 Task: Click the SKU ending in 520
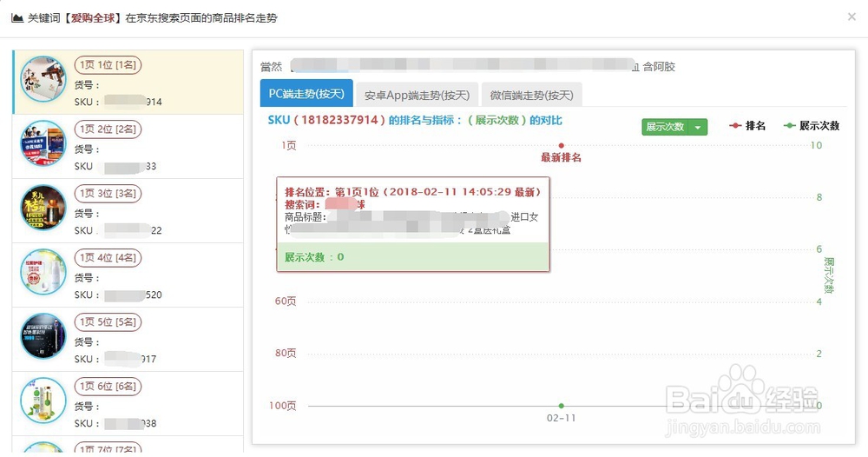tap(118, 295)
